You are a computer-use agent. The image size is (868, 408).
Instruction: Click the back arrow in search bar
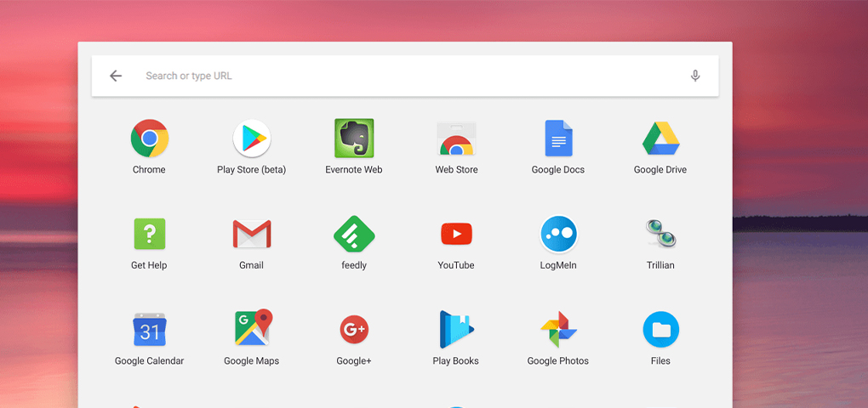coord(116,76)
